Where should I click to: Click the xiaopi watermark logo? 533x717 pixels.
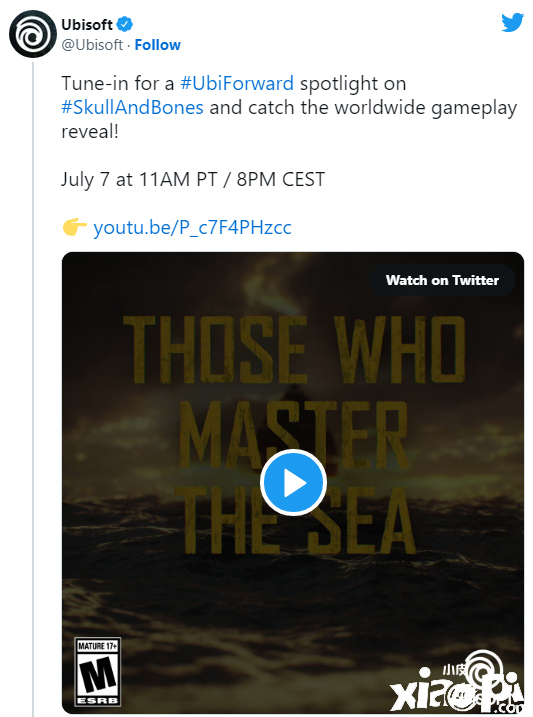[x=456, y=683]
